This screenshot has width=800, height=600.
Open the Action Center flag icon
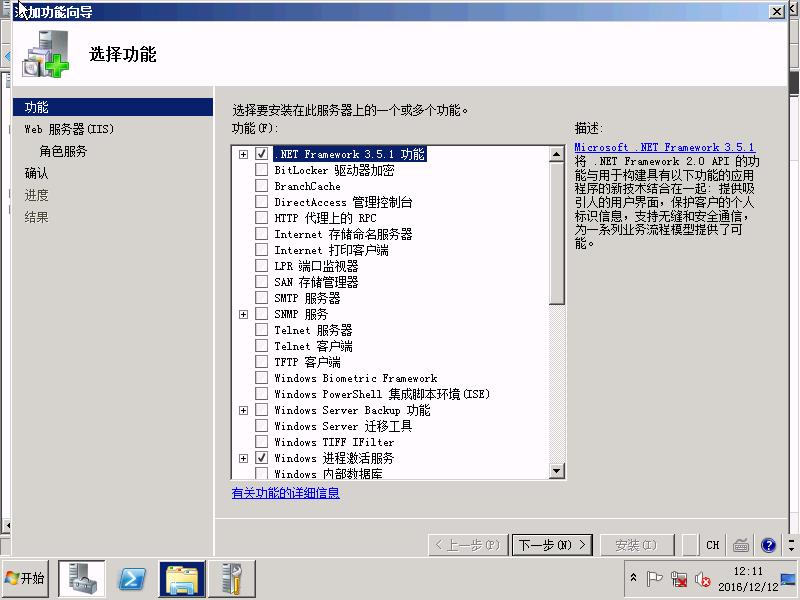[655, 579]
